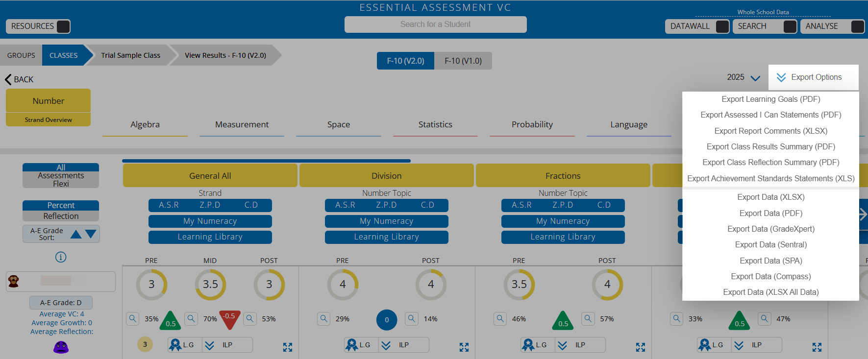Click the A-E Grade: D label
This screenshot has height=359, width=868.
tap(61, 303)
